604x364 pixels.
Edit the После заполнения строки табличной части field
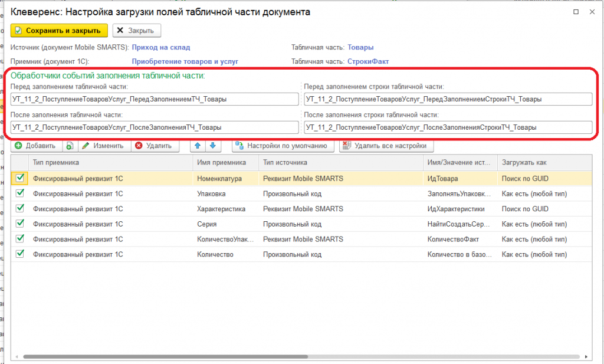click(448, 127)
